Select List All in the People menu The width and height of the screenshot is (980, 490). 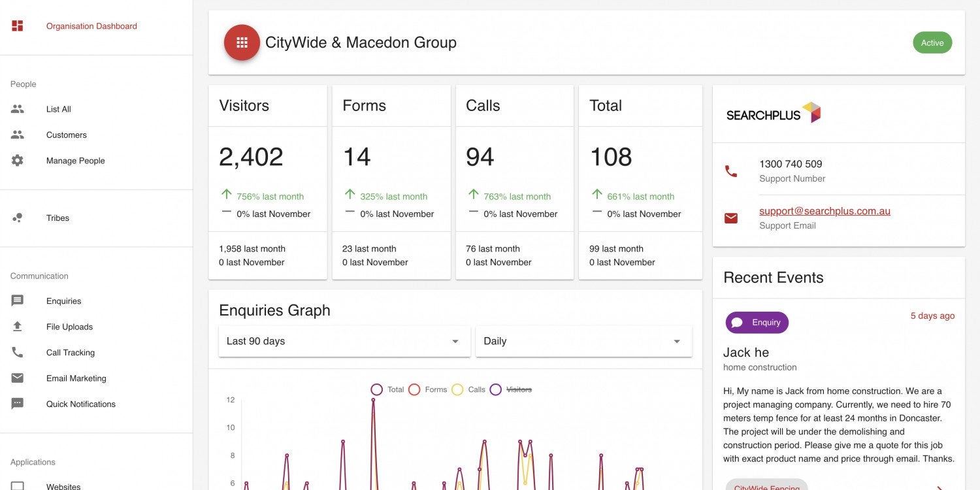(x=58, y=109)
